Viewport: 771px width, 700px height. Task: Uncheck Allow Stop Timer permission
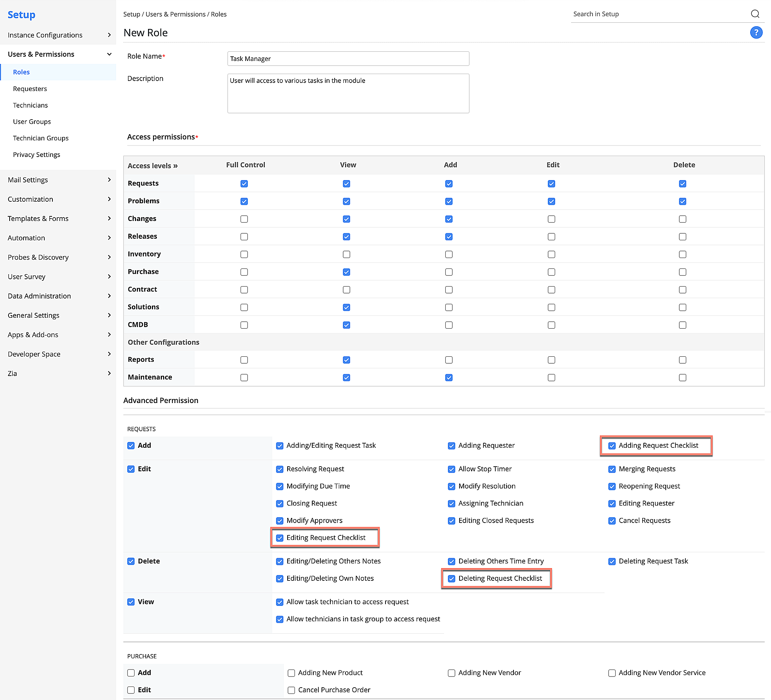[x=451, y=469]
